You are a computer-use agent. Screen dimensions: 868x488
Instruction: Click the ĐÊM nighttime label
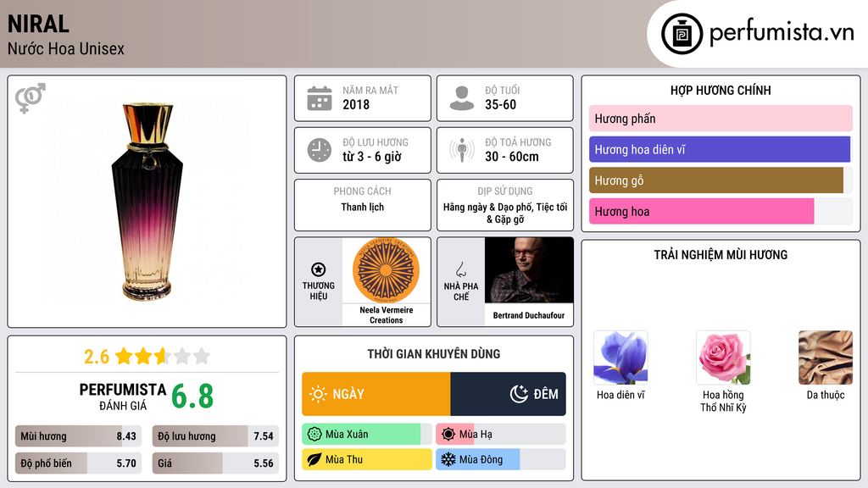coord(546,394)
